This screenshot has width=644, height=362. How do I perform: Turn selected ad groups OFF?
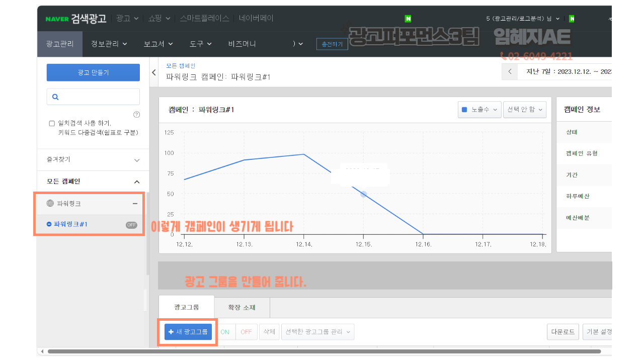(246, 332)
